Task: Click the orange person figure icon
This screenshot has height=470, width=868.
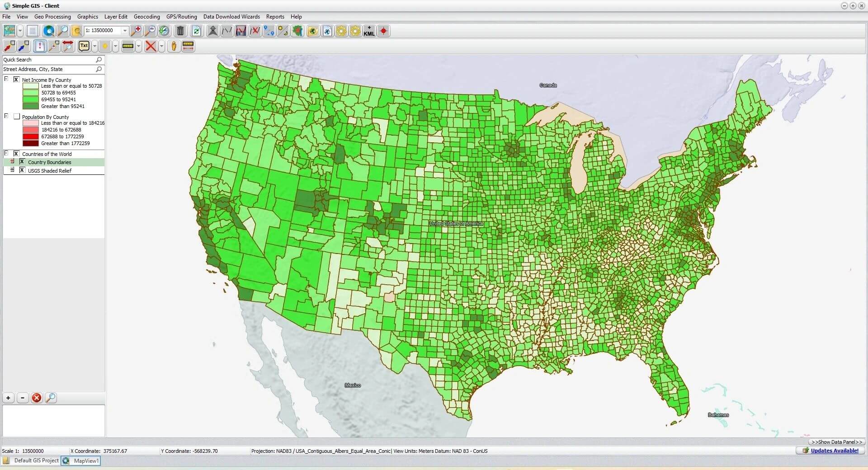Action: pos(174,46)
